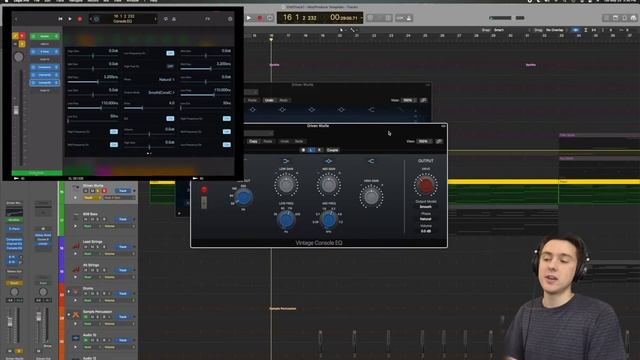Viewport: 640px width, 360px height.
Task: Click Redo in Vintage Console EQ header
Action: click(x=299, y=141)
